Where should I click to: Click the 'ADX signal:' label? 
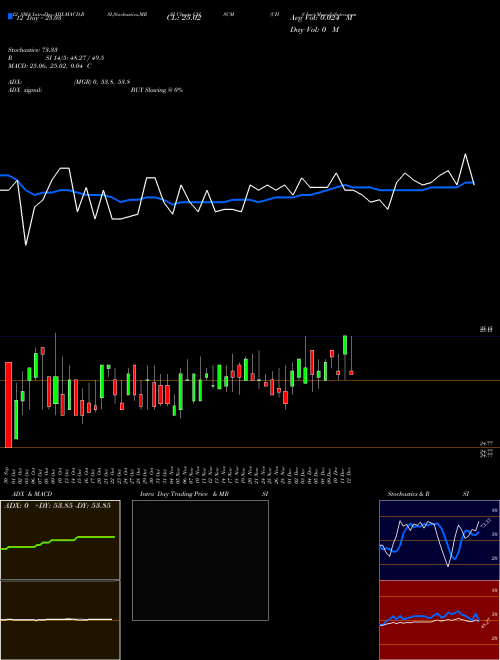(25, 90)
